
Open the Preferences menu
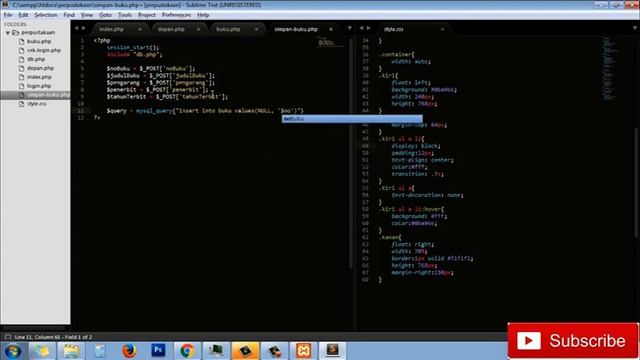coord(176,15)
